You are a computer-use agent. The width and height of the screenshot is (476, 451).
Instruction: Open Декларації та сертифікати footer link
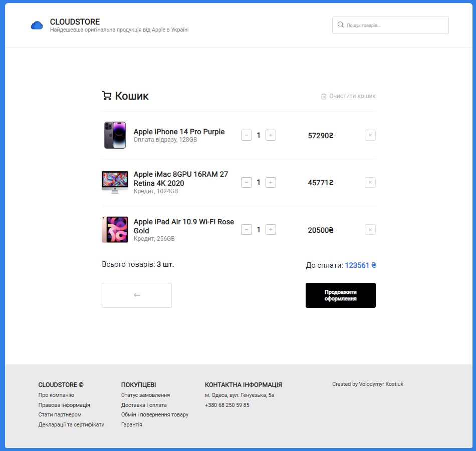pos(71,424)
